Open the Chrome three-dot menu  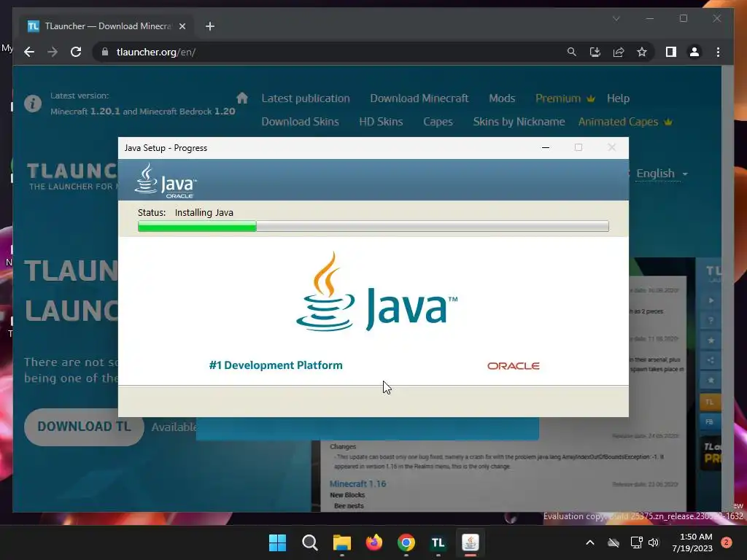(718, 52)
